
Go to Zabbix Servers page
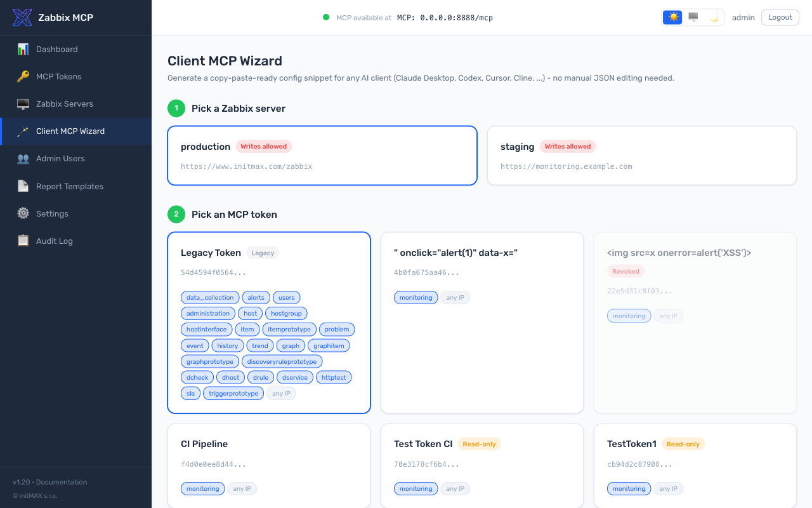pyautogui.click(x=75, y=104)
